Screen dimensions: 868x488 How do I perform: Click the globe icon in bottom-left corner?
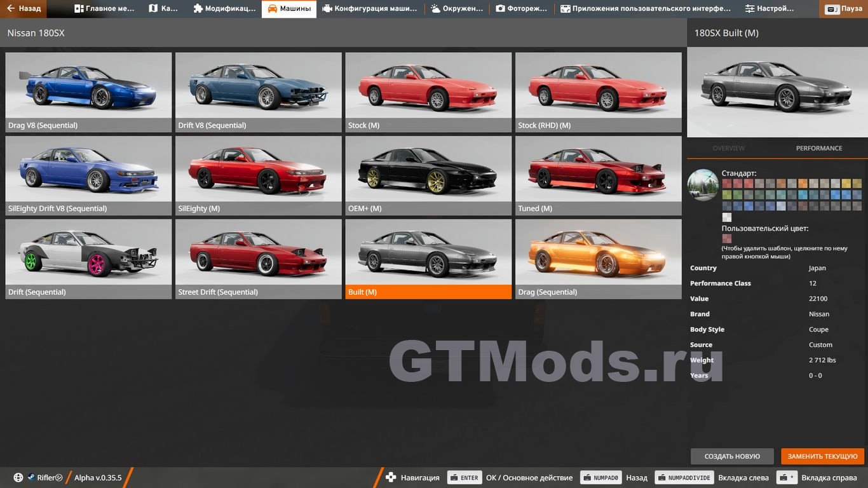pos(18,478)
